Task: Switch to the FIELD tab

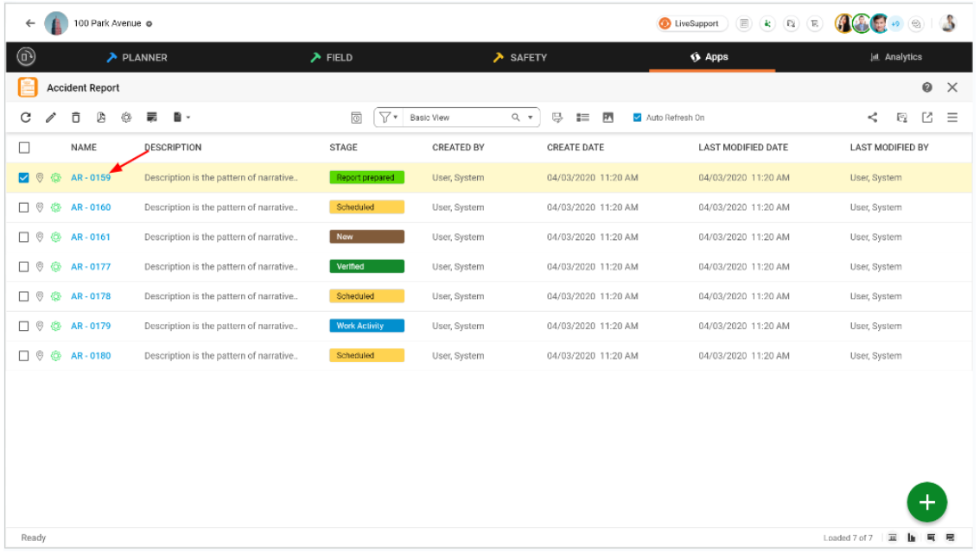Action: (332, 57)
